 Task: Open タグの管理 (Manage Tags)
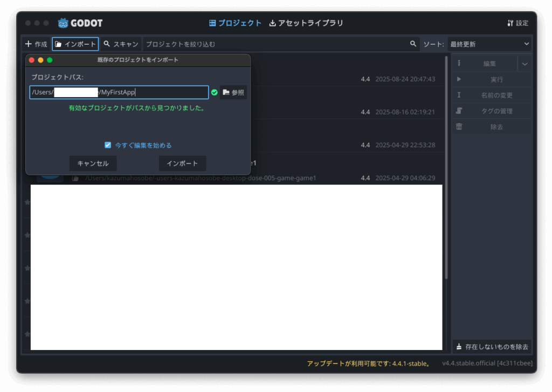click(x=491, y=111)
